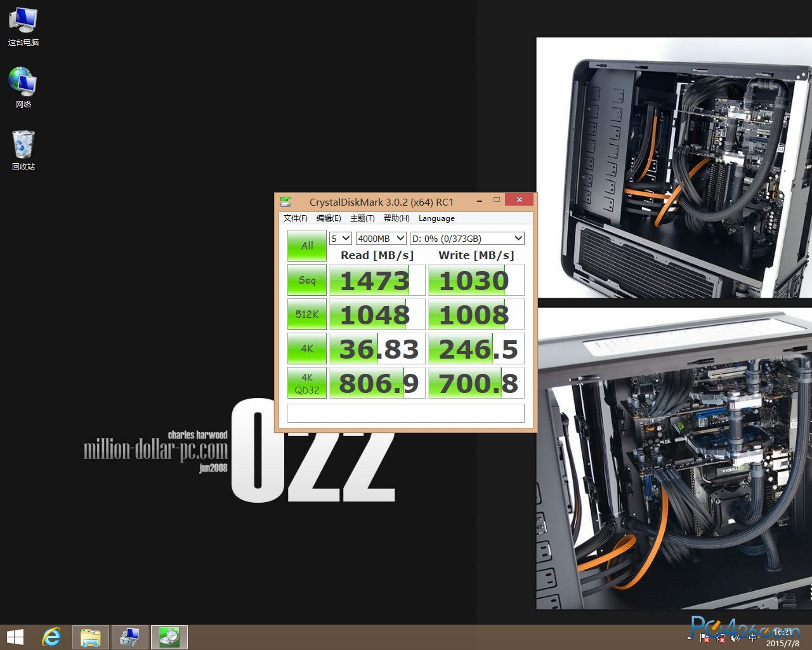Viewport: 812px width, 650px height.
Task: Expand the 4000MB test size dropdown
Action: point(381,238)
